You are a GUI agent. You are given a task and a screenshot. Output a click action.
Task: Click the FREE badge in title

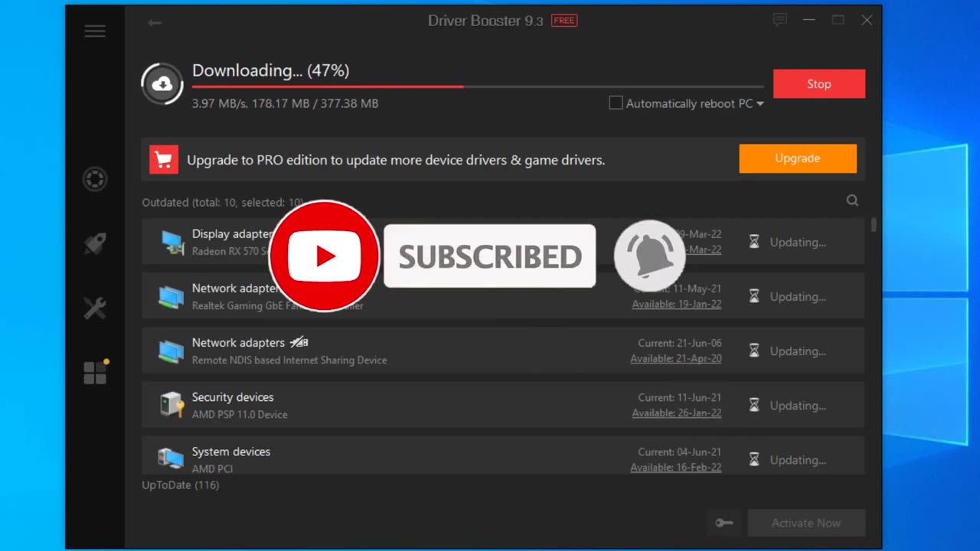[x=564, y=21]
